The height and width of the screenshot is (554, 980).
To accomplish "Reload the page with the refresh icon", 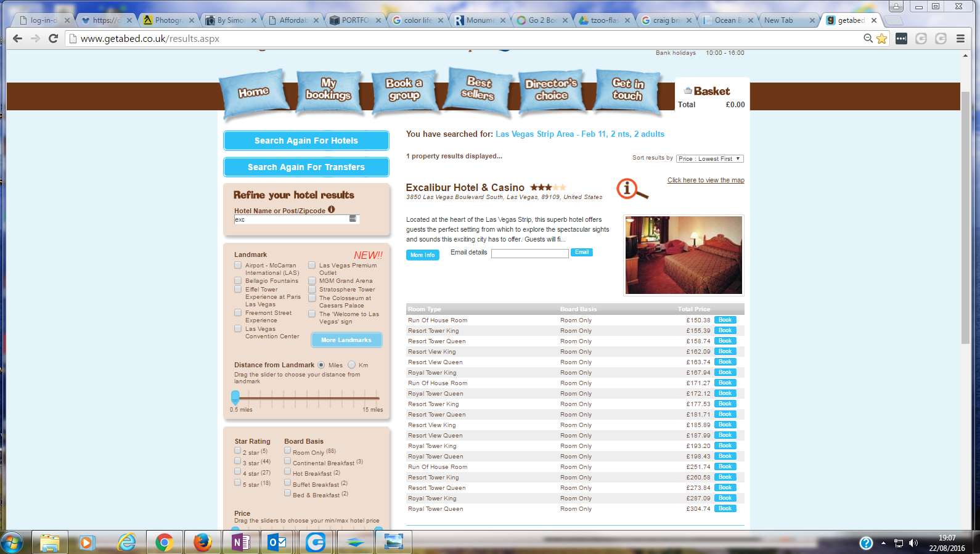I will tap(54, 38).
